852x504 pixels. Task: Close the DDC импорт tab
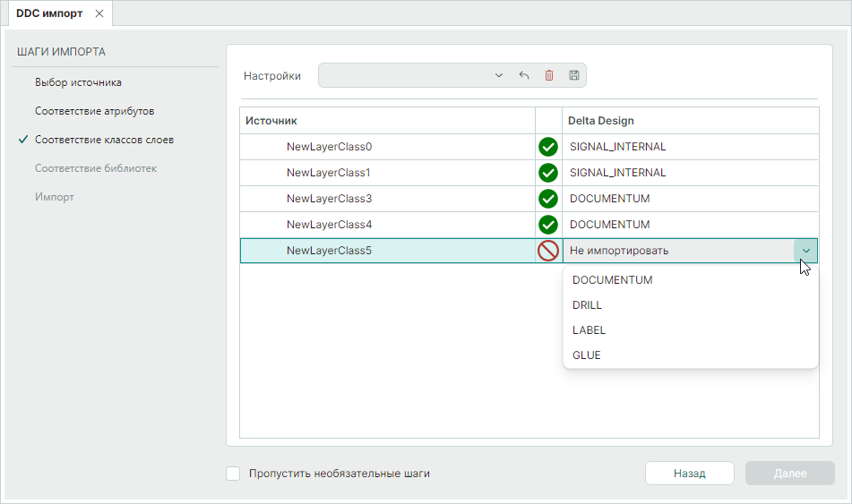tap(99, 13)
